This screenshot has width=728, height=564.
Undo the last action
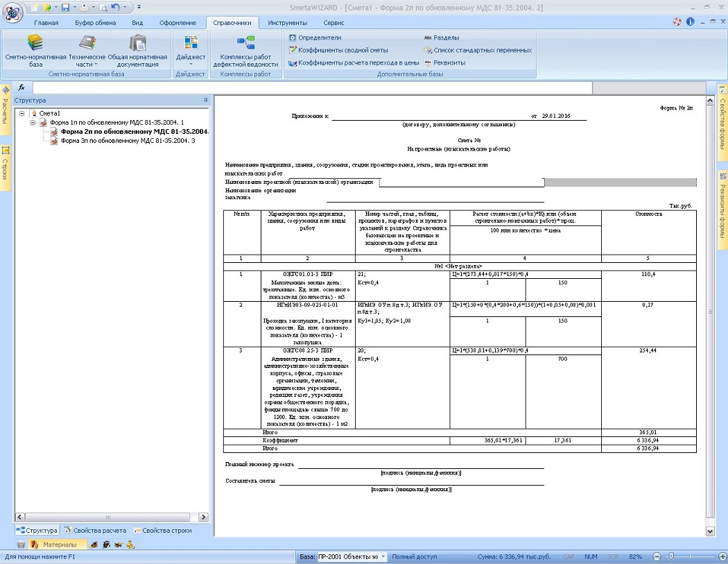tap(116, 8)
